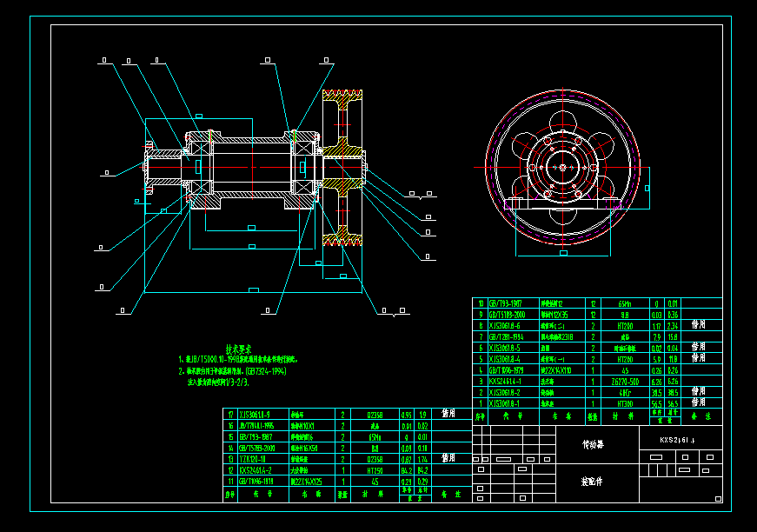This screenshot has width=757, height=532.
Task: Click quantity 12 in row 9
Action: tap(594, 315)
